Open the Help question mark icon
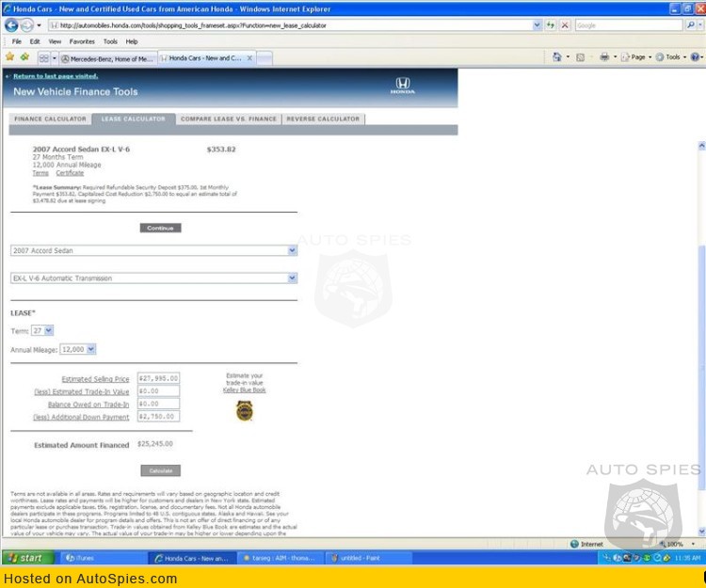 pyautogui.click(x=695, y=56)
